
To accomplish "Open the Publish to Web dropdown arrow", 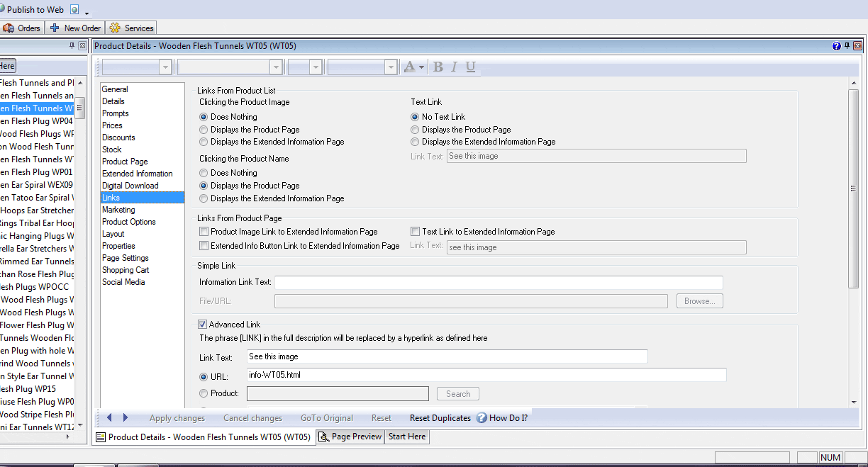I will (x=87, y=13).
